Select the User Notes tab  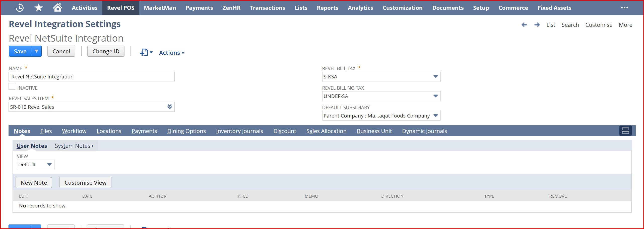[32, 146]
